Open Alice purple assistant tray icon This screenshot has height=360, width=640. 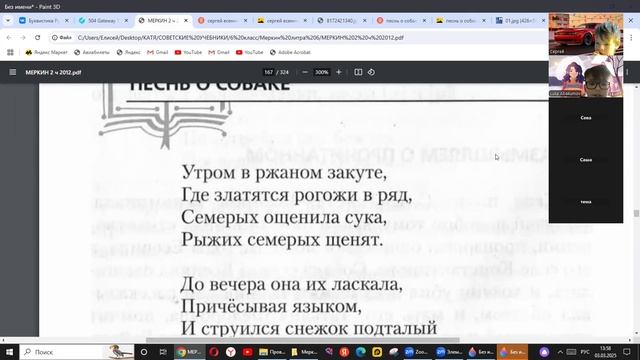pyautogui.click(x=544, y=352)
